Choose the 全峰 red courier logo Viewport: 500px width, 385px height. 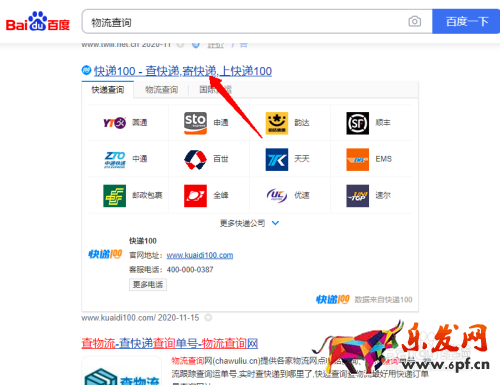195,196
